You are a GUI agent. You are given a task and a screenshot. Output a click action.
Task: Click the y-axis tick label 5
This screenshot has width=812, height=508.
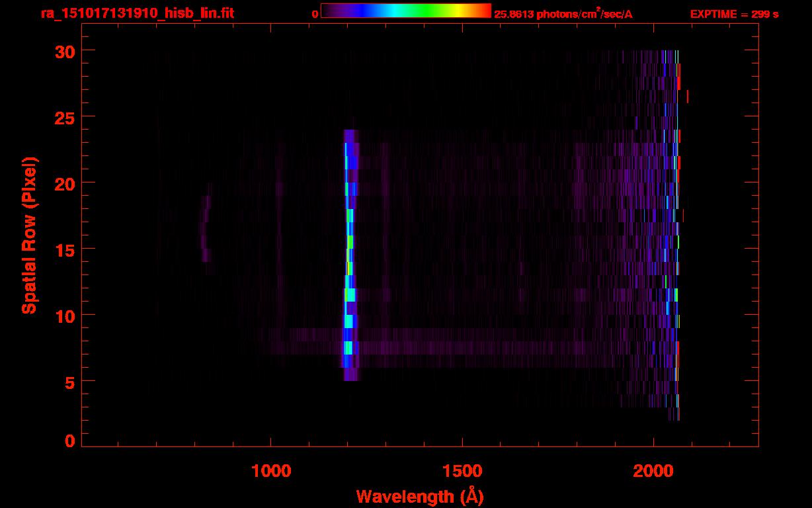click(70, 382)
